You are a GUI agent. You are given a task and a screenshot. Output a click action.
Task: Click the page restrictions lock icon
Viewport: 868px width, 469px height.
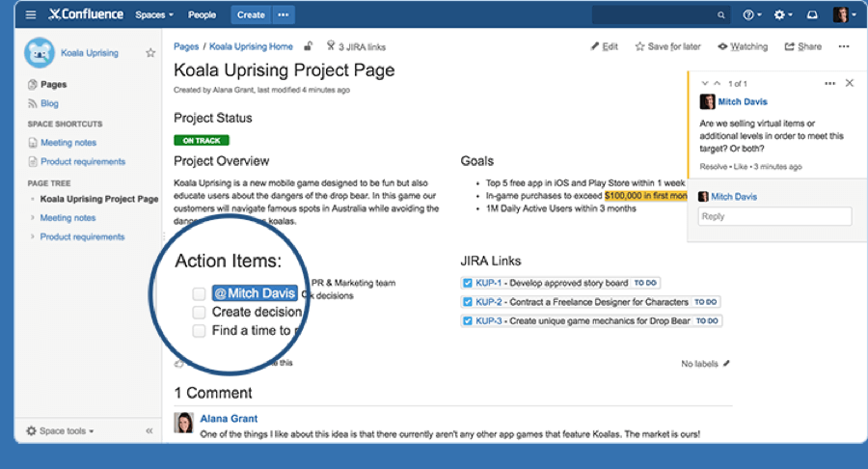click(x=309, y=46)
